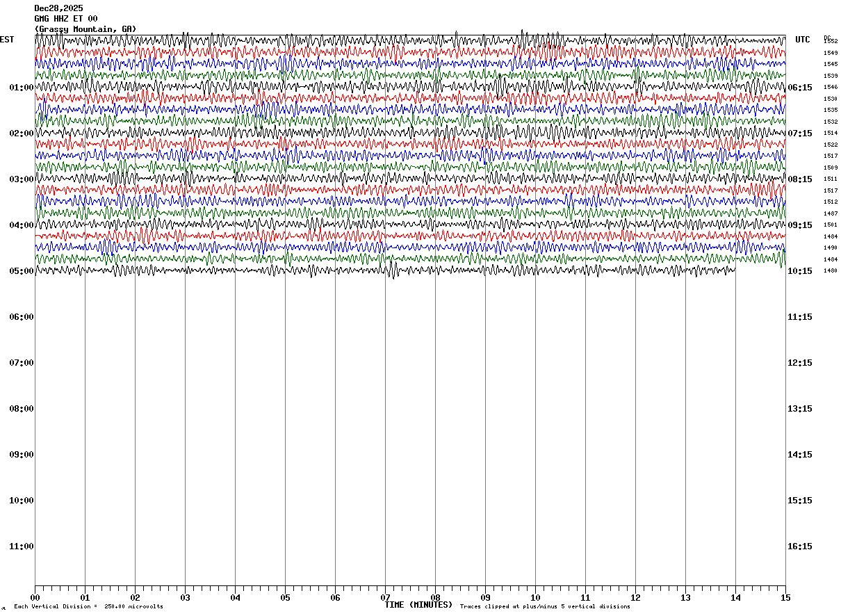This screenshot has height=616, width=841.
Task: Pick the DC offset value 1530
Action: coord(831,99)
